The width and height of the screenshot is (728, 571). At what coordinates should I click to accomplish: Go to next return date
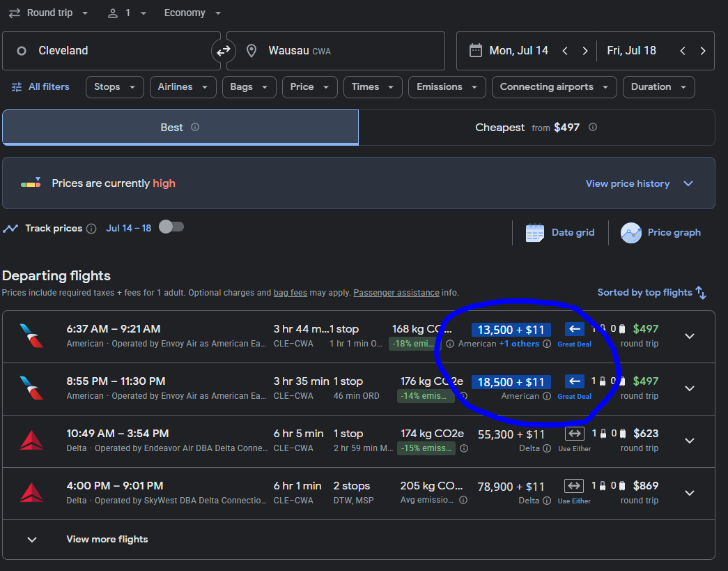click(702, 51)
